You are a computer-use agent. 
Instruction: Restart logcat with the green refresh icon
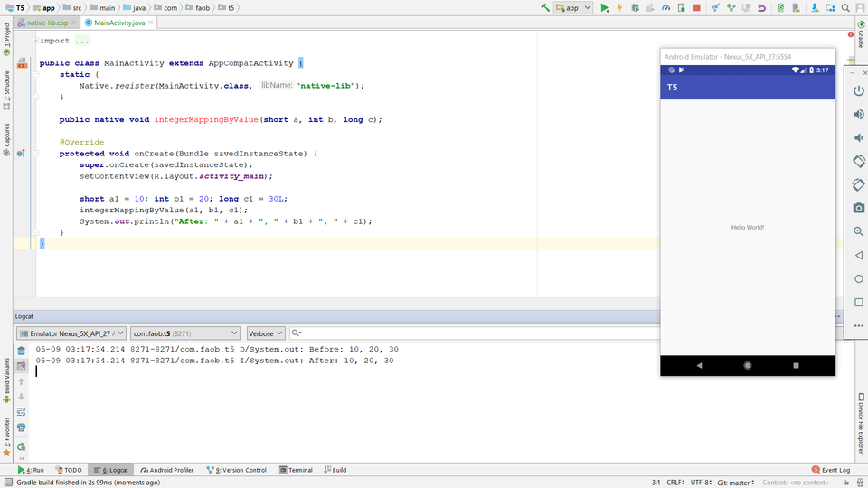point(21,446)
